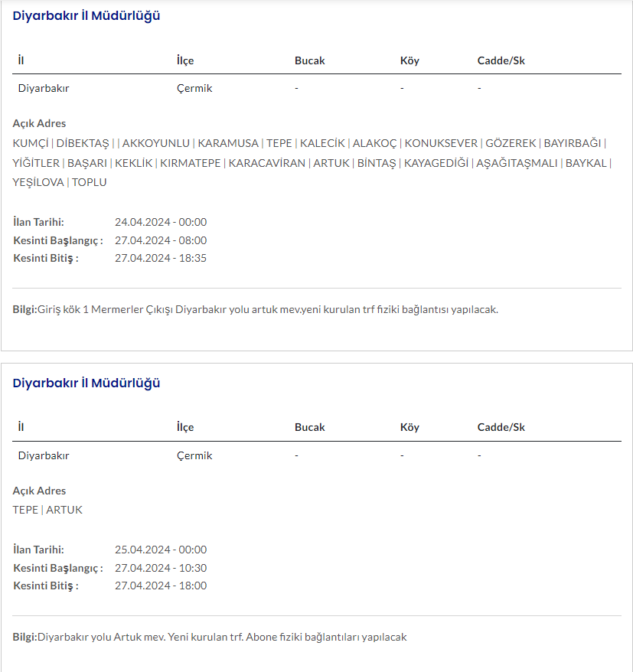Click the announcement date 25.04.2024 - 00:00
Image resolution: width=633 pixels, height=672 pixels.
coord(161,550)
